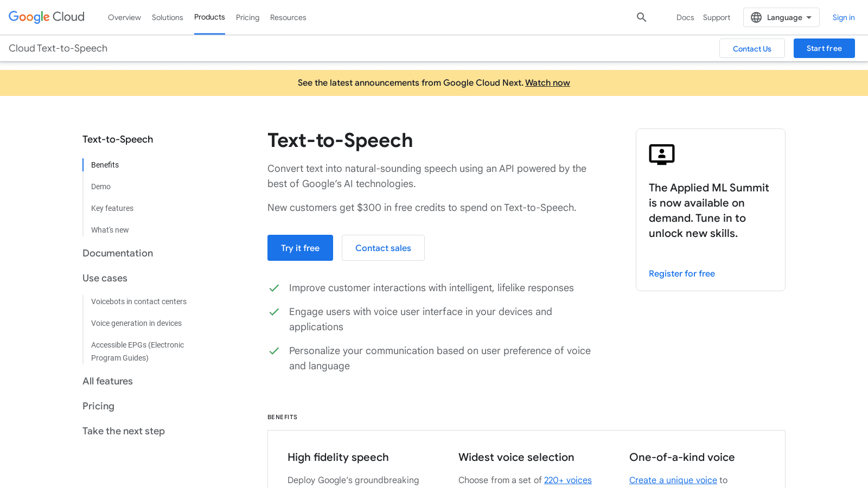
Task: Click the One-of-a-kind voice heading
Action: point(682,457)
